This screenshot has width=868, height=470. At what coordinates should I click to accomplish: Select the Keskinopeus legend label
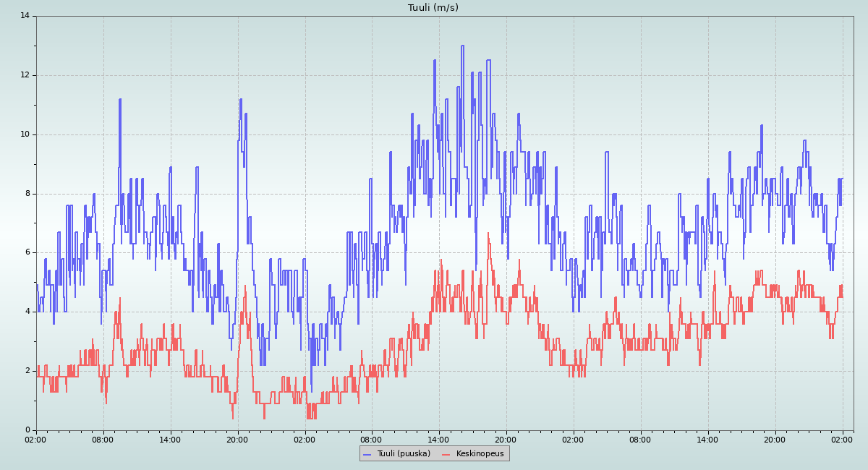480,453
